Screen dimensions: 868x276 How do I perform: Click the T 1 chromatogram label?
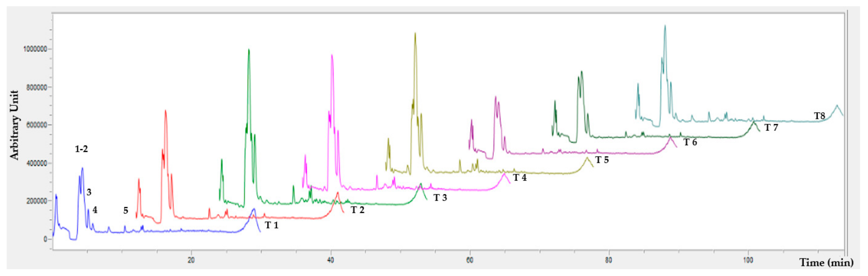[x=271, y=225]
